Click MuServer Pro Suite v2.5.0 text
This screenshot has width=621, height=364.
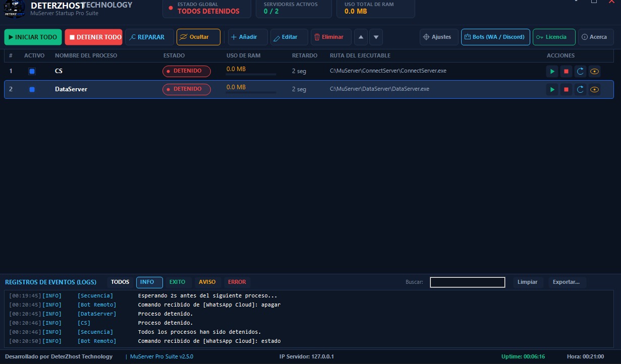161,356
